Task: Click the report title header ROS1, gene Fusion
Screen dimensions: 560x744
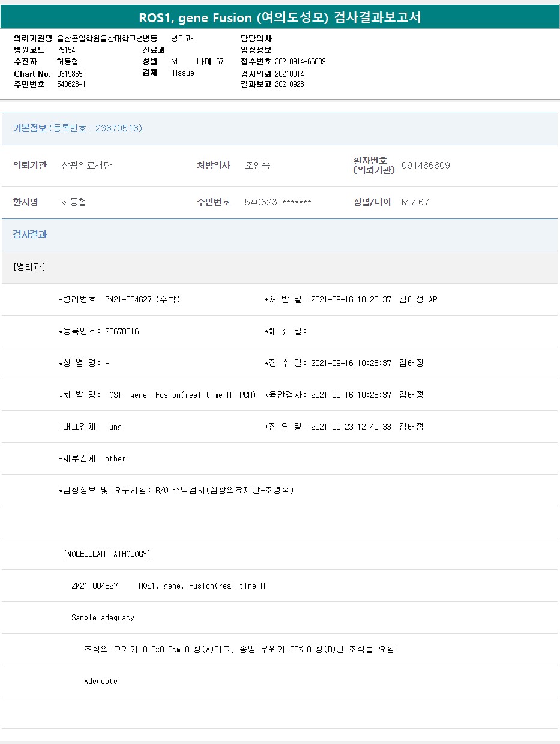Action: tap(280, 17)
